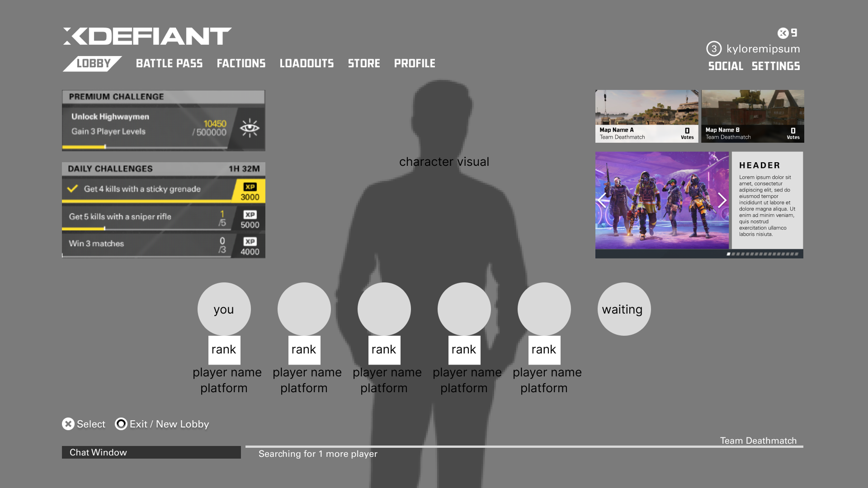Click the eye icon on Premium Challenge card
The height and width of the screenshot is (488, 868).
pos(249,128)
